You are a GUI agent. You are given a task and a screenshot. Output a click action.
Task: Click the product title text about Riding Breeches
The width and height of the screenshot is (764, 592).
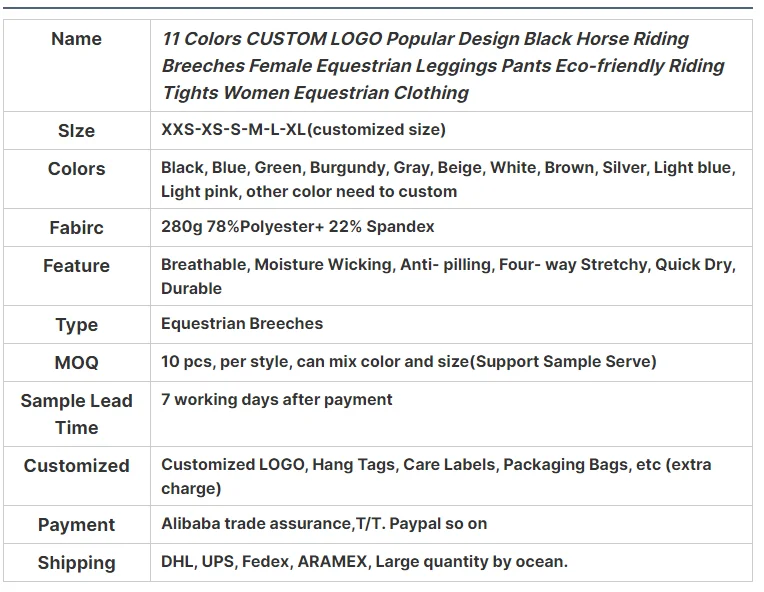pos(443,66)
